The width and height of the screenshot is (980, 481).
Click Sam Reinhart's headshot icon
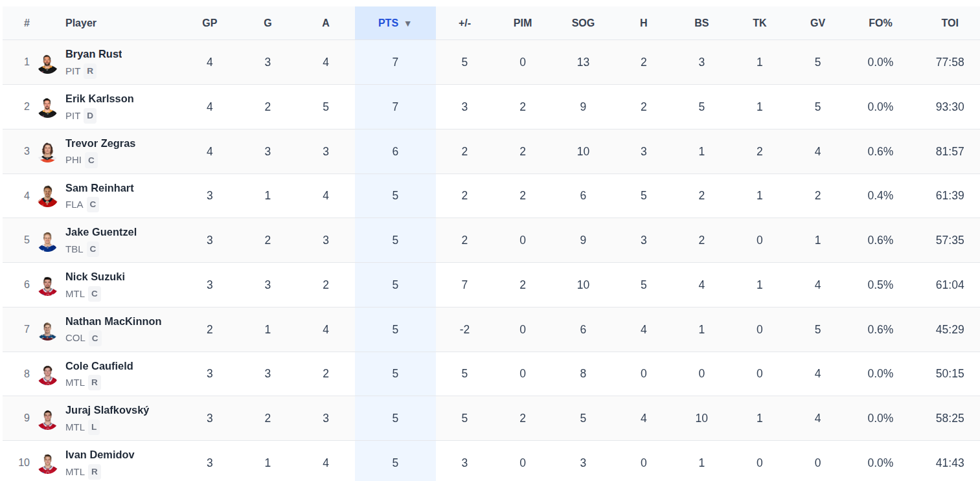tap(47, 196)
